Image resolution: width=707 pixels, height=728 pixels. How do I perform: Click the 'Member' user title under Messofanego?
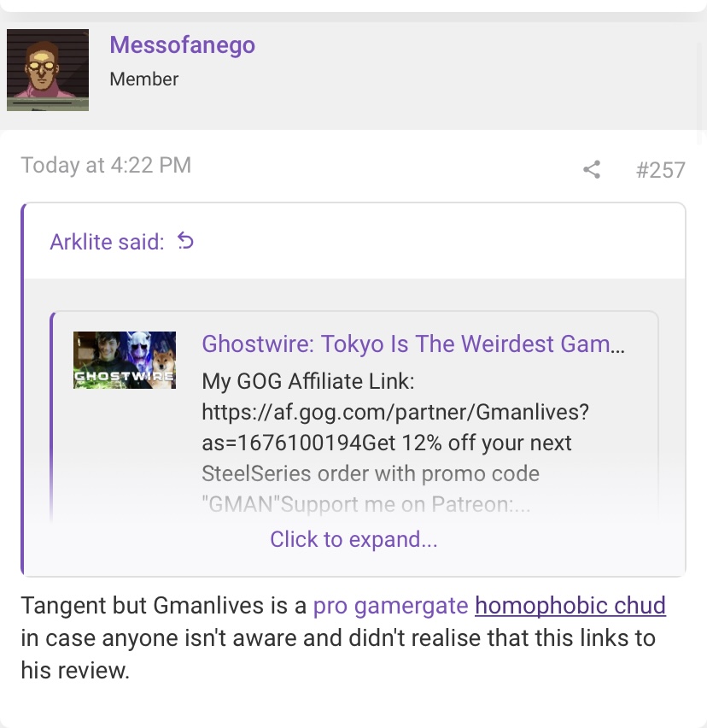(143, 79)
